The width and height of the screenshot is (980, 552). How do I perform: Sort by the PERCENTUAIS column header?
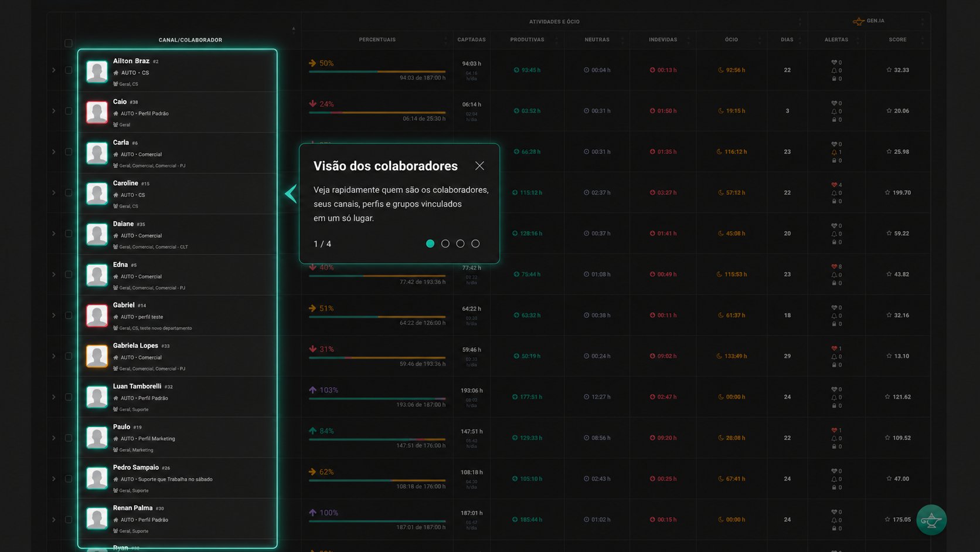(377, 40)
